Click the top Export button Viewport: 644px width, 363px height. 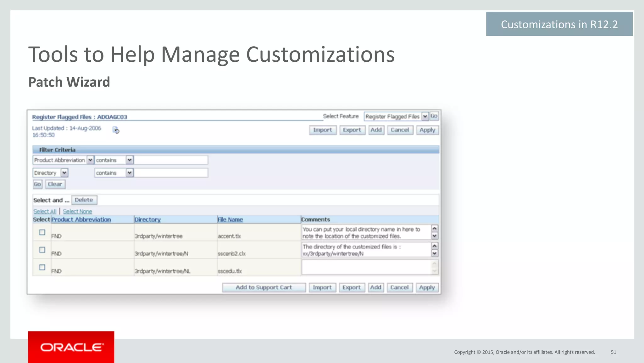[352, 130]
